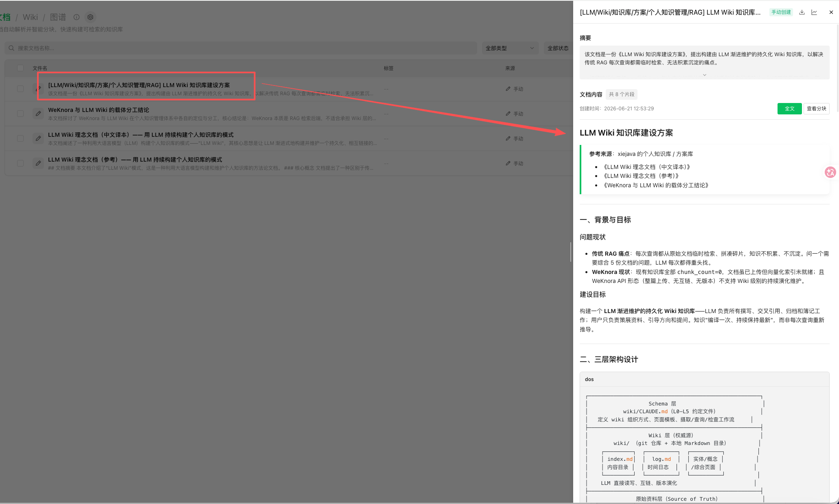This screenshot has height=504, width=839.
Task: Tick the checkbox for the WeKnora 与 LLM Wiki row
Action: pos(20,114)
